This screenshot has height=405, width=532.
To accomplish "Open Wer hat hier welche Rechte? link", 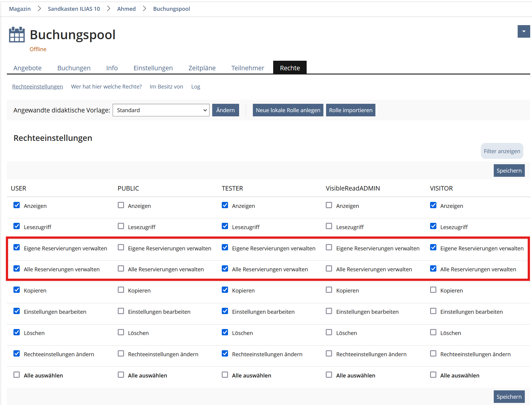I will click(x=106, y=86).
